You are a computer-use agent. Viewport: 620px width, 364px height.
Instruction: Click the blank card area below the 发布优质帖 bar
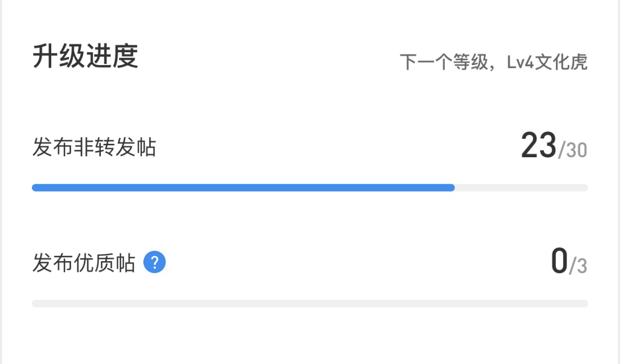[310, 337]
